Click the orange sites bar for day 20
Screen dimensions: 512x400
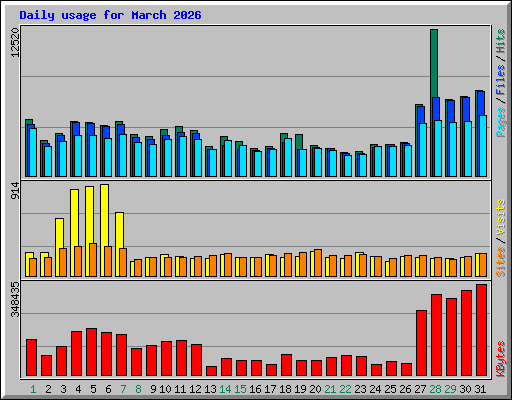(318, 263)
